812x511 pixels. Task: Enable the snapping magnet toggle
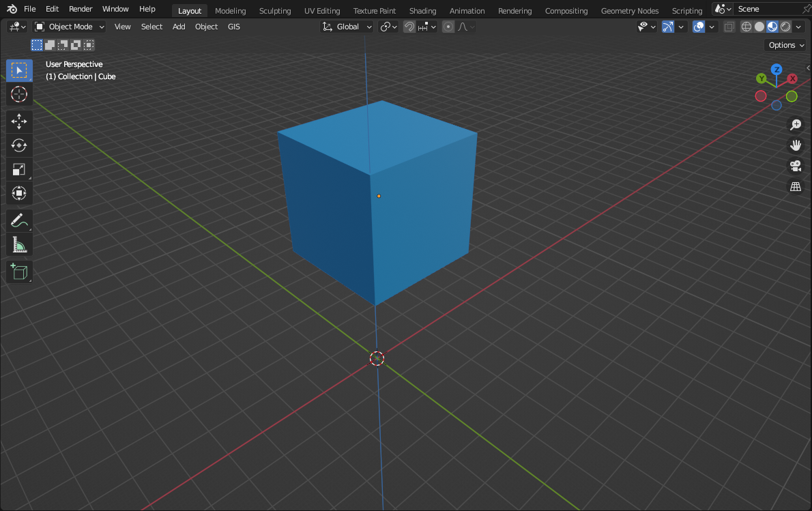tap(408, 26)
